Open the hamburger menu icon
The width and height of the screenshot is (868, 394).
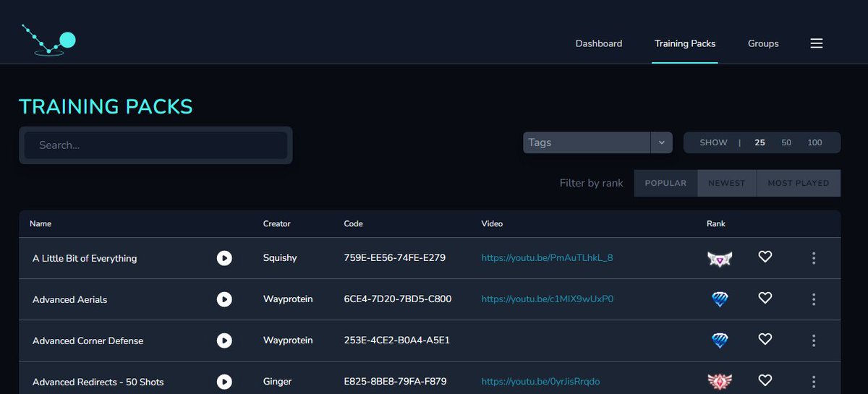[x=817, y=43]
